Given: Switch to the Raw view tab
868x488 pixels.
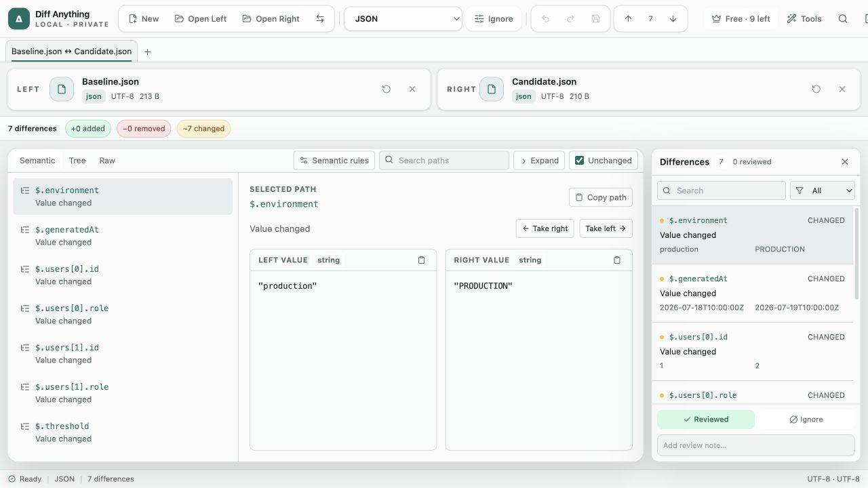Looking at the screenshot, I should [x=107, y=161].
